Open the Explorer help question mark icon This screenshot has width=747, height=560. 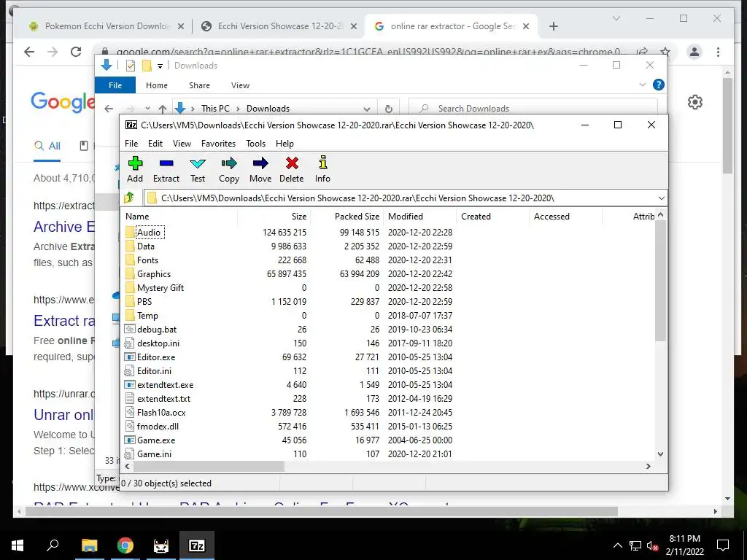coord(659,85)
